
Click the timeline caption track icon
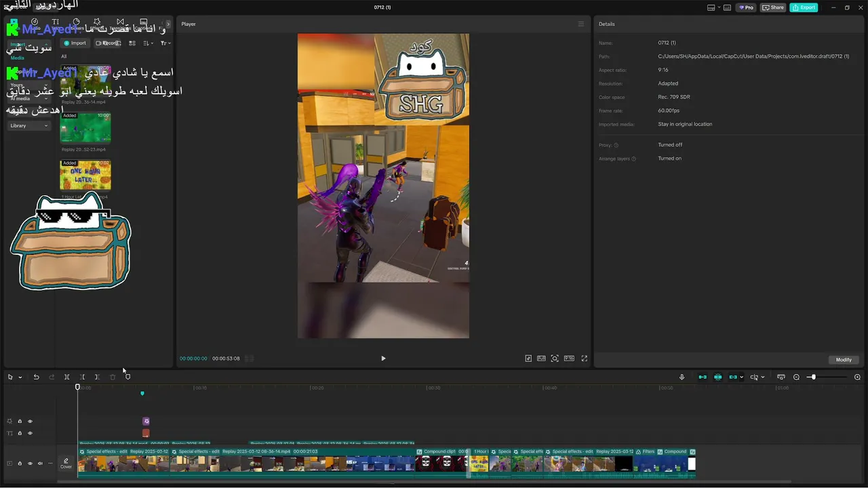(781, 377)
